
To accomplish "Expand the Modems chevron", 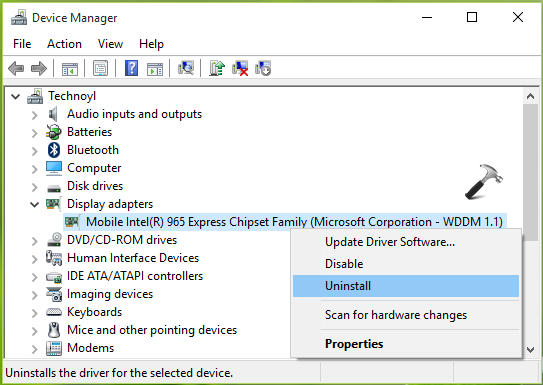I will pos(34,349).
